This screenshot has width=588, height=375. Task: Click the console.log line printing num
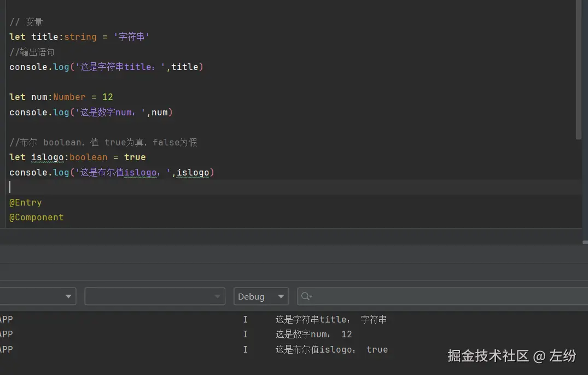pyautogui.click(x=91, y=113)
